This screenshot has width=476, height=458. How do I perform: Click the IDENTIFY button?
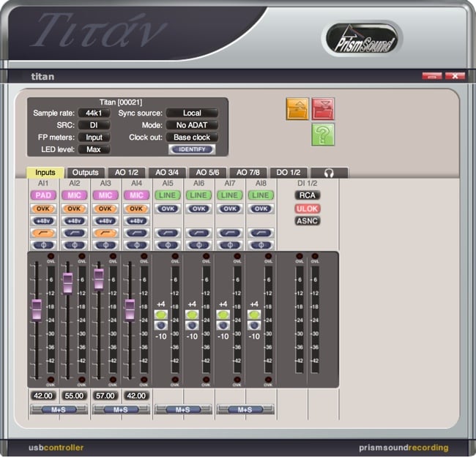point(192,149)
